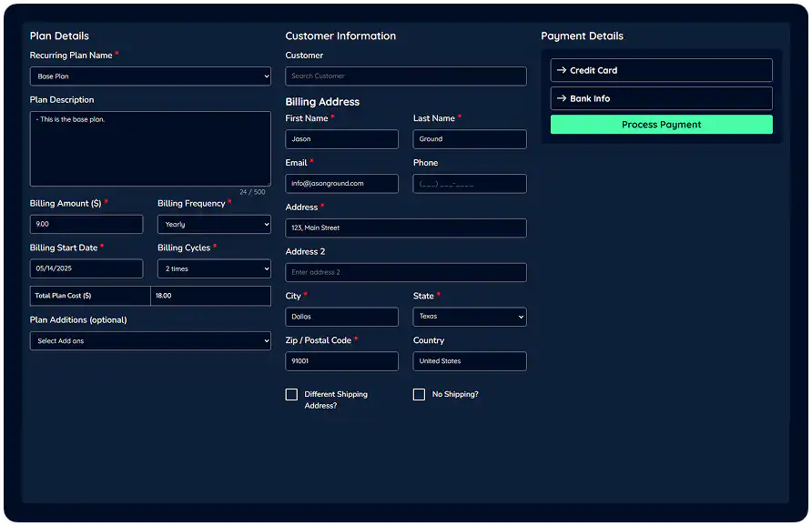Viewport: 812px width, 526px height.
Task: Open the State dropdown showing Texas
Action: [469, 317]
